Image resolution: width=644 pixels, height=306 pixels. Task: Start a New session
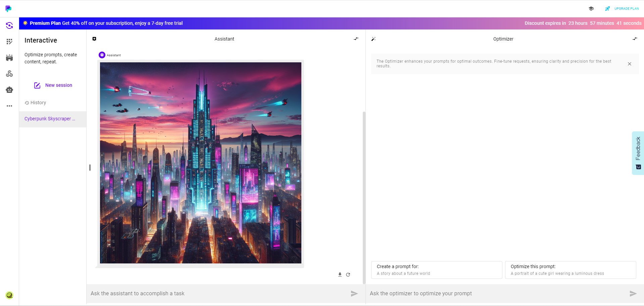tap(53, 85)
